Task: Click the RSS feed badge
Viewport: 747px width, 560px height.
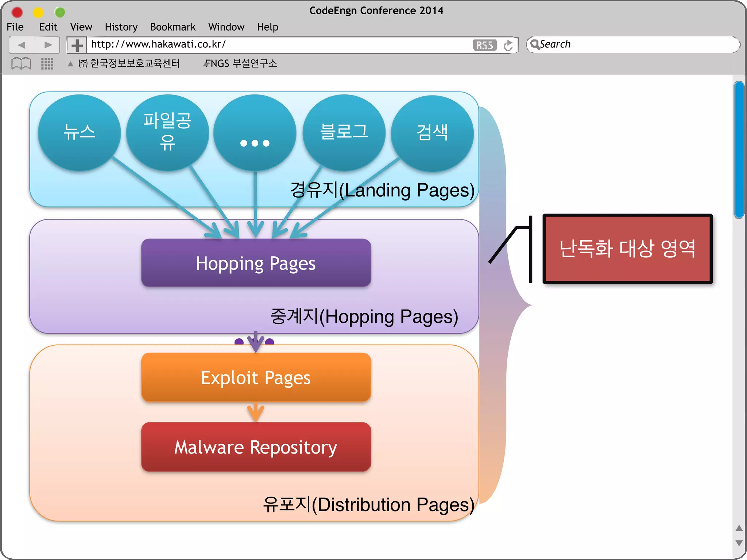Action: tap(484, 45)
